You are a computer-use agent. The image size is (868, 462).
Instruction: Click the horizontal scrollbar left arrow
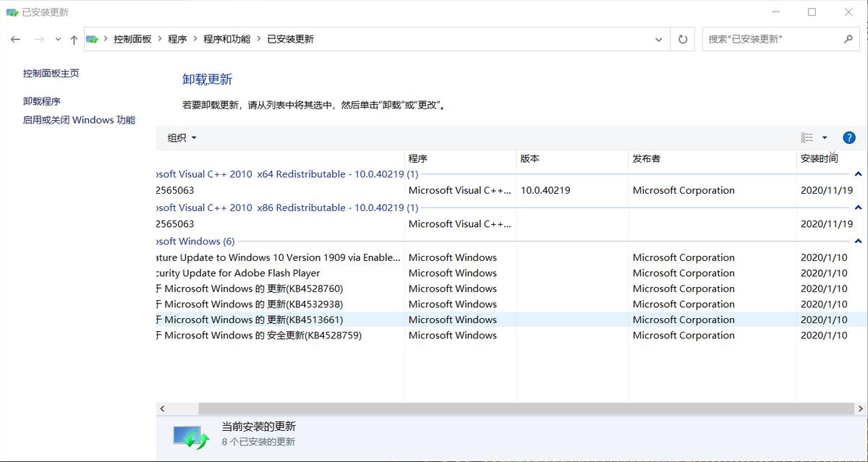click(x=162, y=408)
